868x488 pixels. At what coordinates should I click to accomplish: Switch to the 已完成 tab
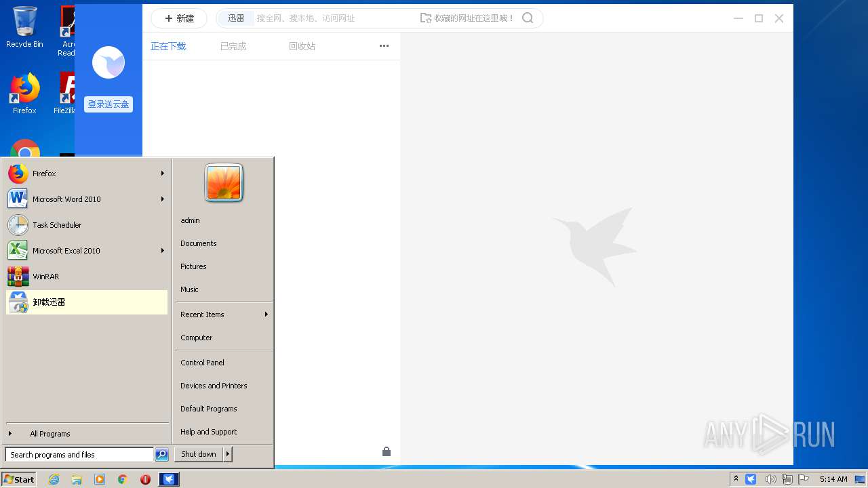pos(233,46)
